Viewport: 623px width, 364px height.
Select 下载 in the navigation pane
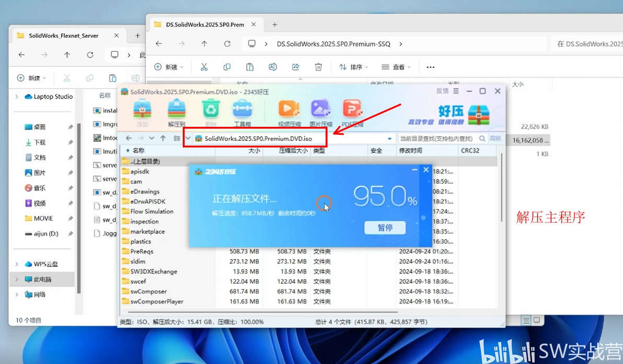[x=40, y=142]
